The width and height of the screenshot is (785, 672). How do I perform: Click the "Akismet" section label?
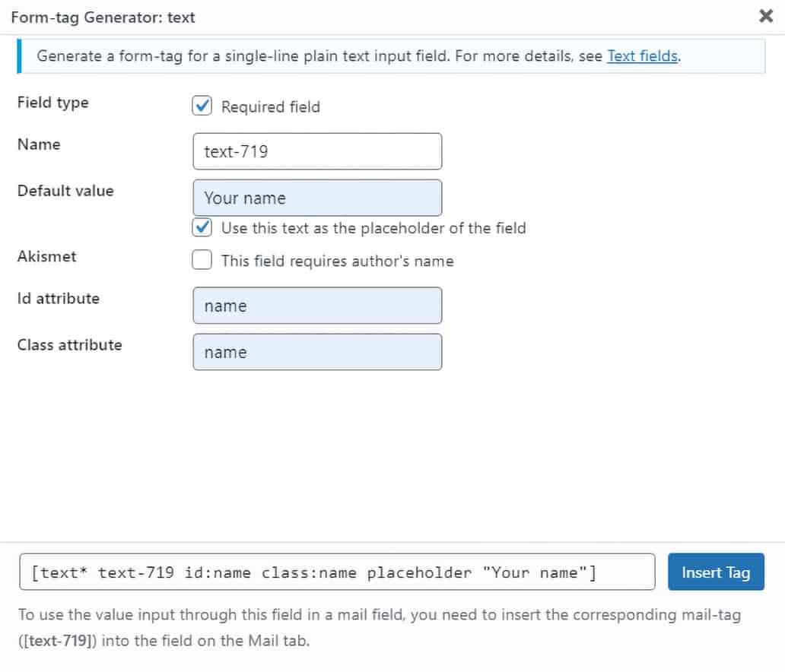46,257
